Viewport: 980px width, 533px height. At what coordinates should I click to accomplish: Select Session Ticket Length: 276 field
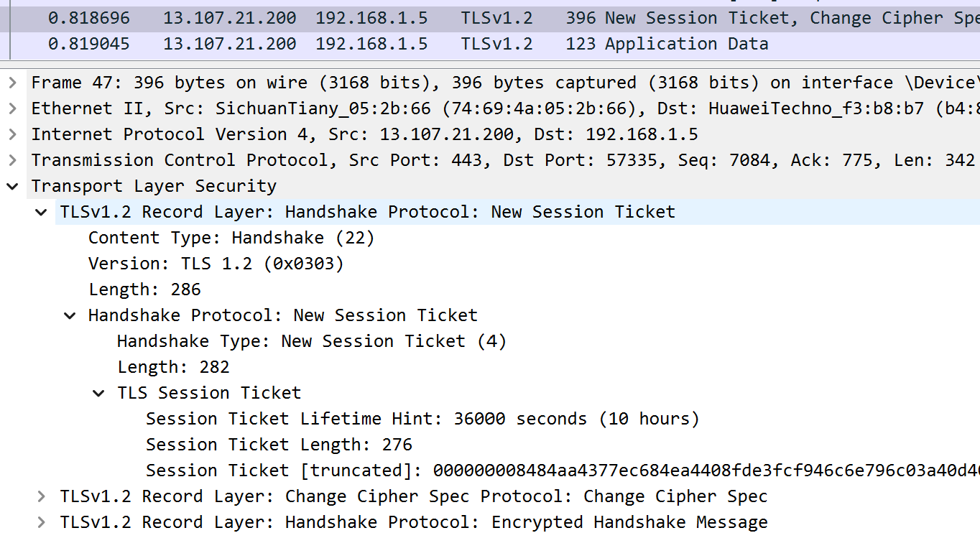pos(279,445)
